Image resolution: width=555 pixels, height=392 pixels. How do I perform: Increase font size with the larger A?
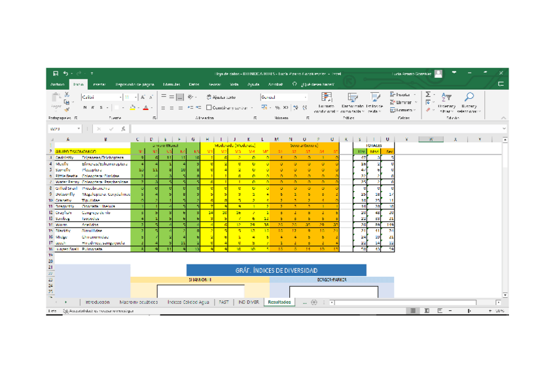tap(143, 97)
